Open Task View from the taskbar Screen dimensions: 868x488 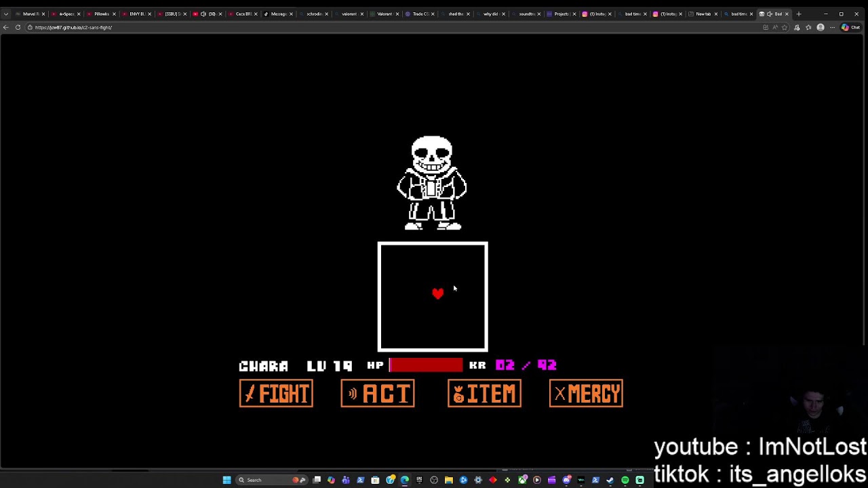tap(317, 480)
